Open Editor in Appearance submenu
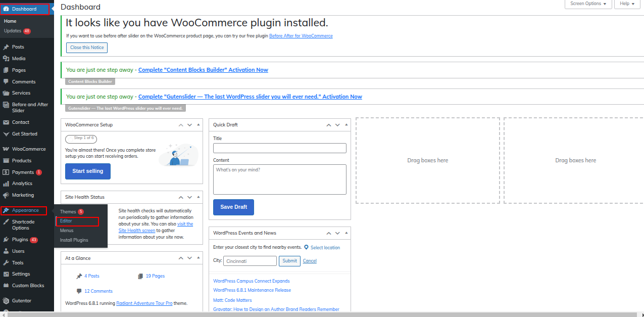 click(x=66, y=221)
